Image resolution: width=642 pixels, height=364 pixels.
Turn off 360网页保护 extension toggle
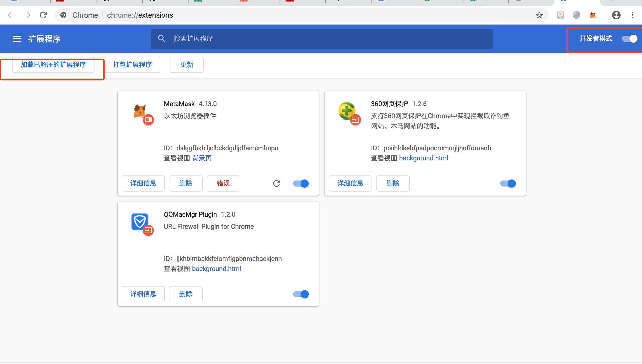508,184
